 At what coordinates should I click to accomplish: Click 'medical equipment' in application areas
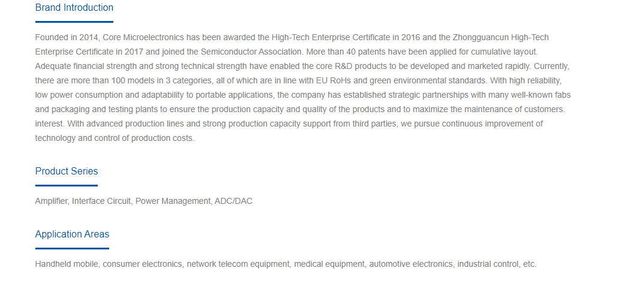[329, 264]
